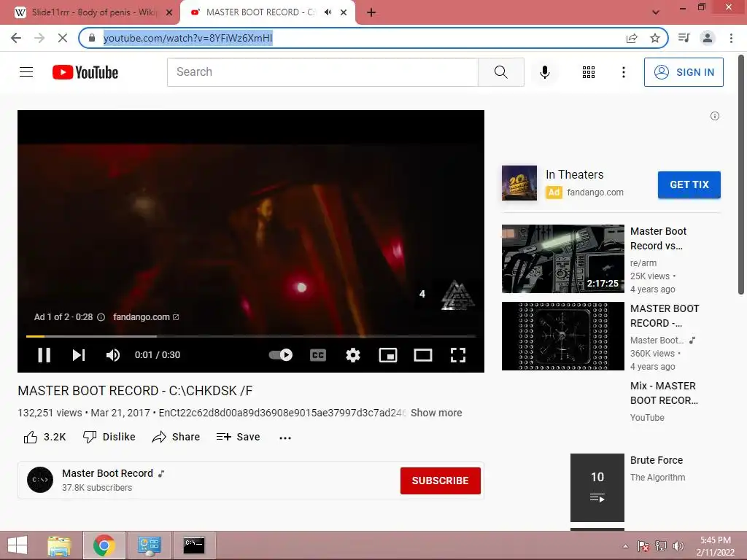Toggle theater mode view
Screen dimensions: 747x560
coord(422,355)
